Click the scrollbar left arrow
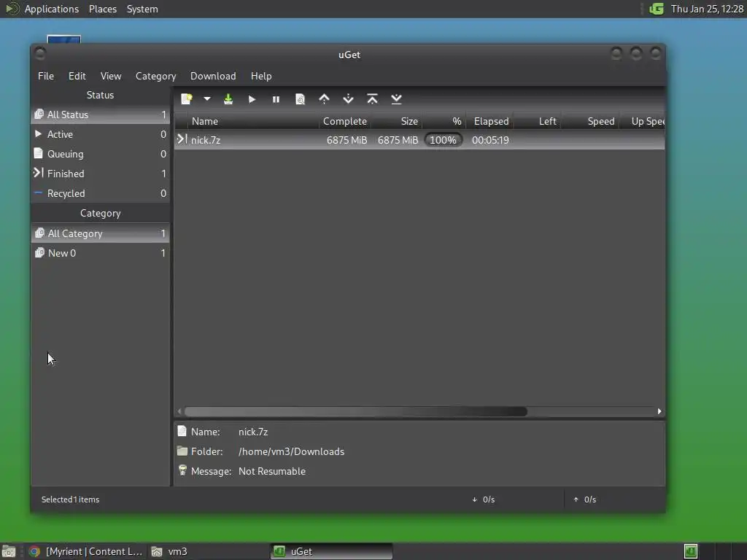Viewport: 747px width, 560px height. click(179, 411)
